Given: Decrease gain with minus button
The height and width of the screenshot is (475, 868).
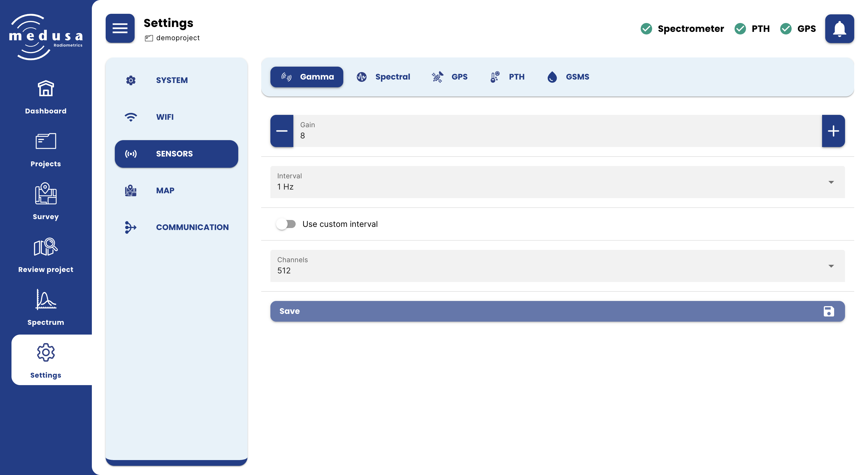Looking at the screenshot, I should [282, 131].
